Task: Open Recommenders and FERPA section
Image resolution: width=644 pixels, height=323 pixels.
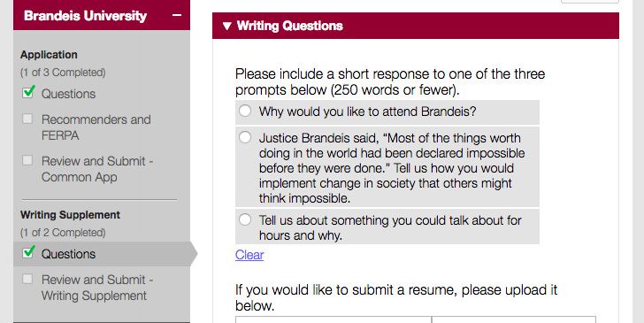Action: pyautogui.click(x=96, y=127)
